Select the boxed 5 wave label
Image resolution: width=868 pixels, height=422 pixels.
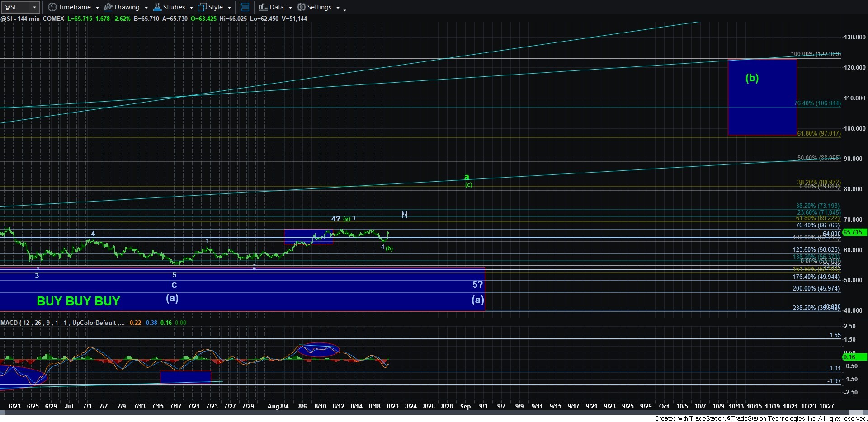tap(405, 215)
